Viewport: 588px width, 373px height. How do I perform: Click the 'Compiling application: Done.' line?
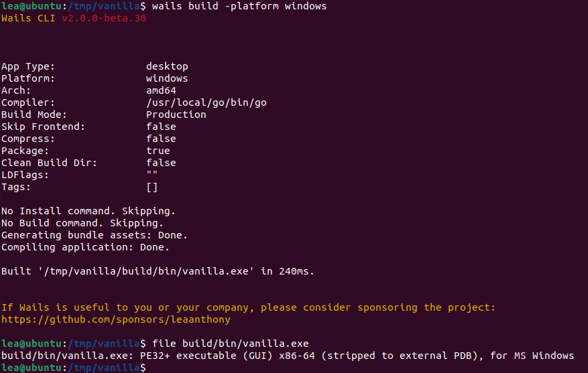point(85,247)
